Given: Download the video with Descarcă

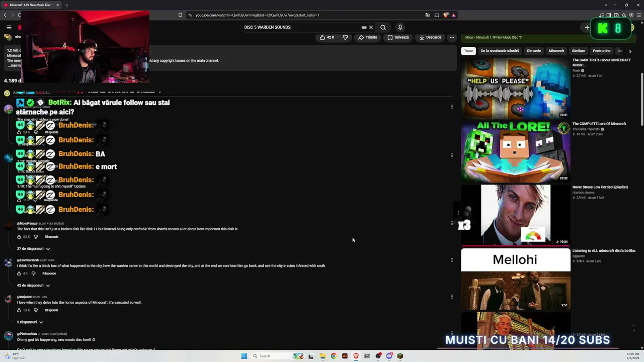Looking at the screenshot, I should [x=430, y=37].
